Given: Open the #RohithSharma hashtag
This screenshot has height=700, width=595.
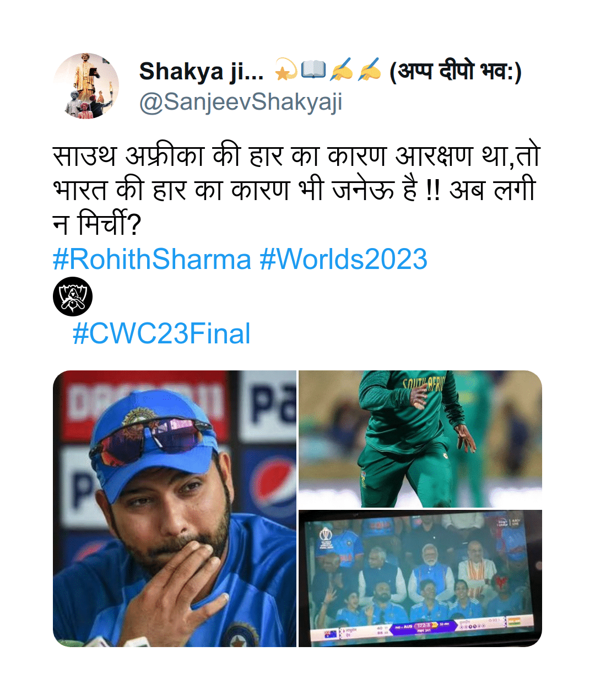Looking at the screenshot, I should coord(152,259).
